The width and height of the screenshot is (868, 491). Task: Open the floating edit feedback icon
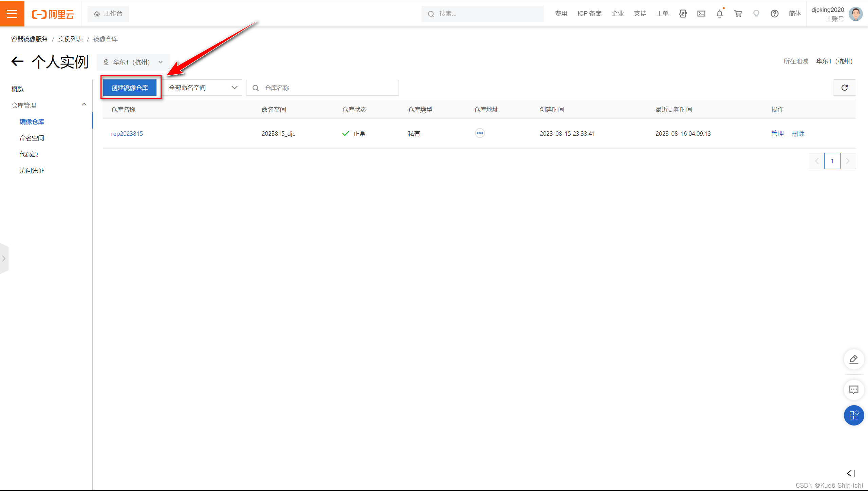point(853,359)
